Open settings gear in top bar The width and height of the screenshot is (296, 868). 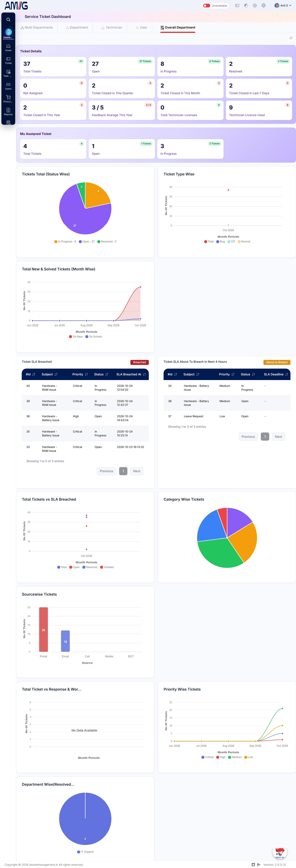[x=255, y=5]
